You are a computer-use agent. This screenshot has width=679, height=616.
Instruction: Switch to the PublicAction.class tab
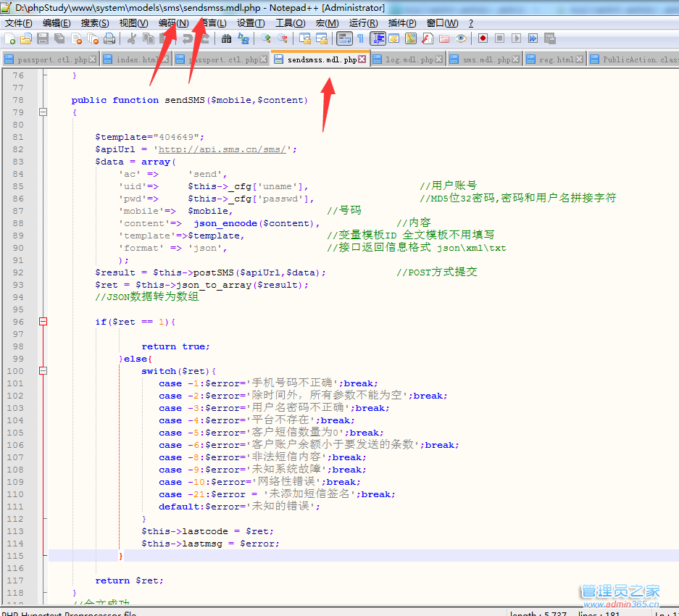(x=633, y=59)
